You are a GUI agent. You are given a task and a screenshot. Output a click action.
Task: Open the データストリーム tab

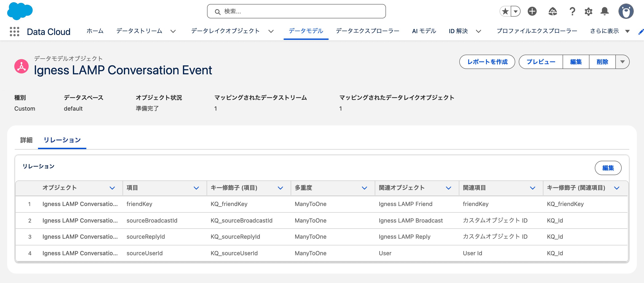(139, 31)
